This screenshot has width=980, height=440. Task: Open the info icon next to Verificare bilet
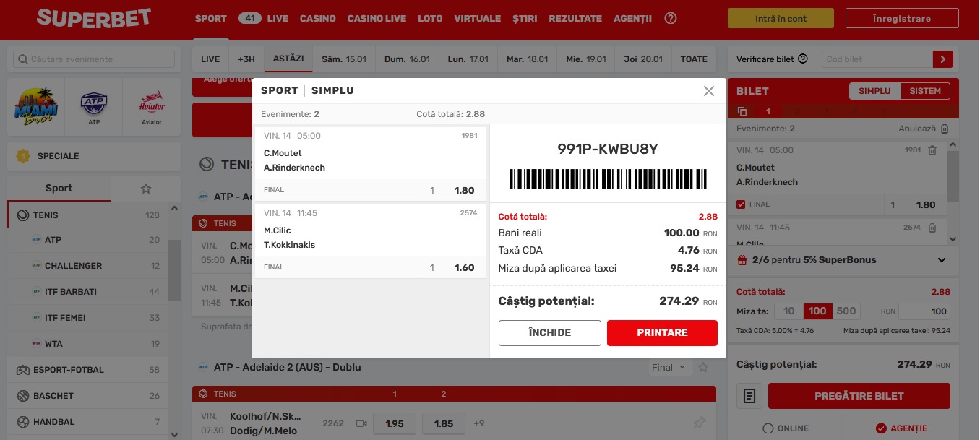click(x=803, y=59)
